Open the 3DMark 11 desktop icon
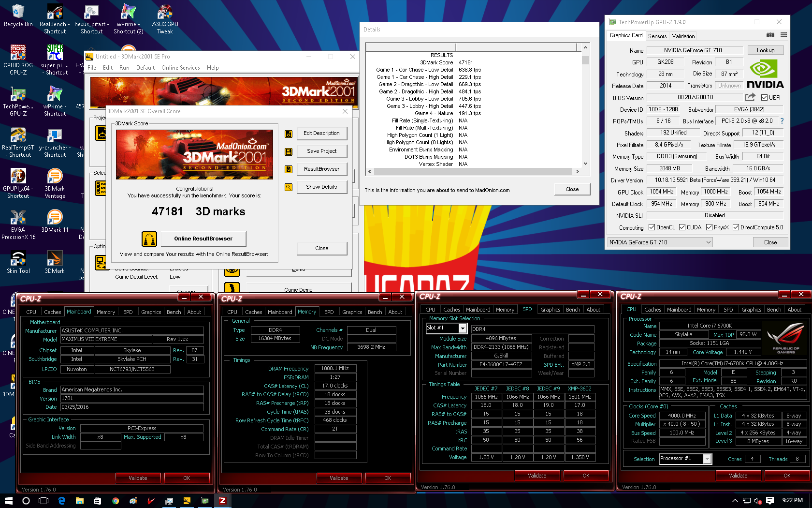This screenshot has height=508, width=812. 55,221
